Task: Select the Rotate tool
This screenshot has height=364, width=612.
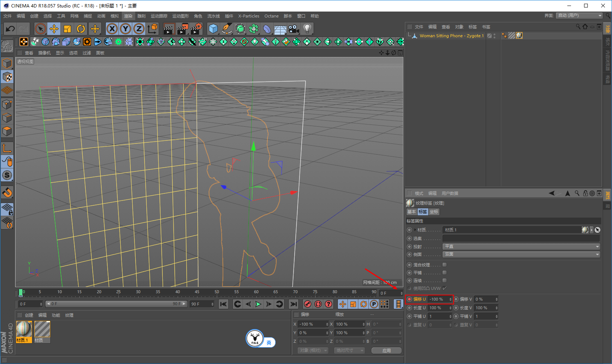Action: click(81, 29)
